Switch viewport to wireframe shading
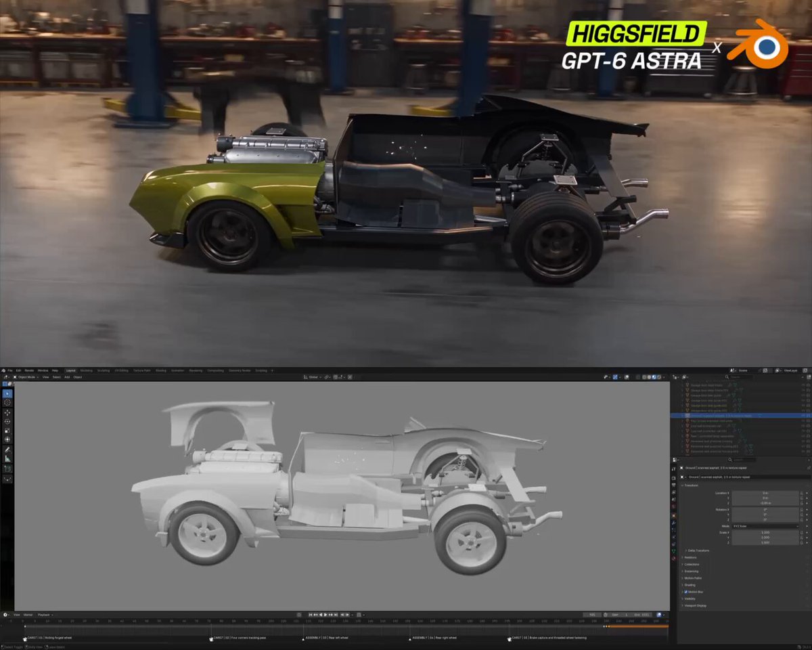The width and height of the screenshot is (812, 650). [x=644, y=377]
